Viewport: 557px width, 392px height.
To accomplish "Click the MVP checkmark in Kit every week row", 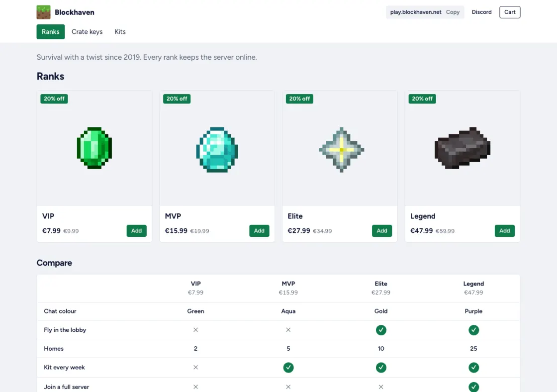I will tap(288, 367).
